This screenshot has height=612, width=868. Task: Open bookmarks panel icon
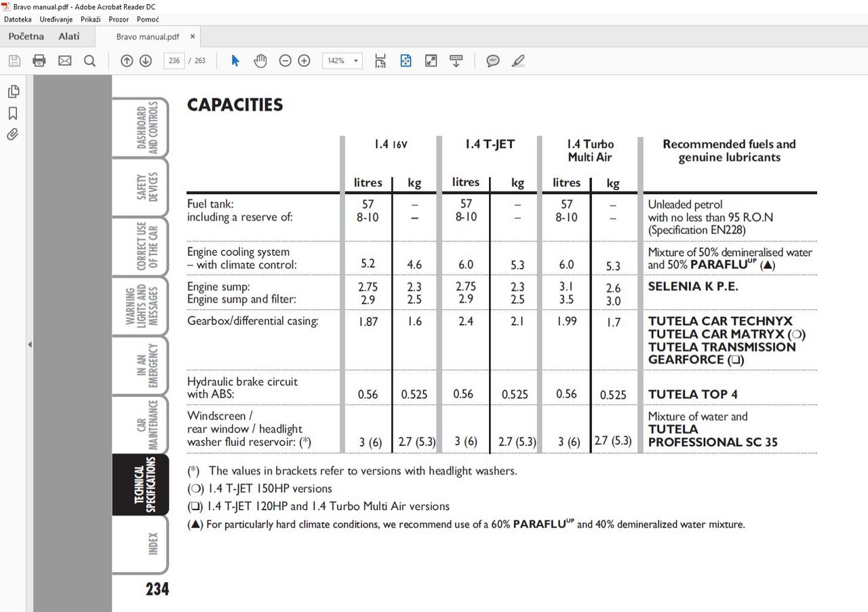click(x=13, y=113)
